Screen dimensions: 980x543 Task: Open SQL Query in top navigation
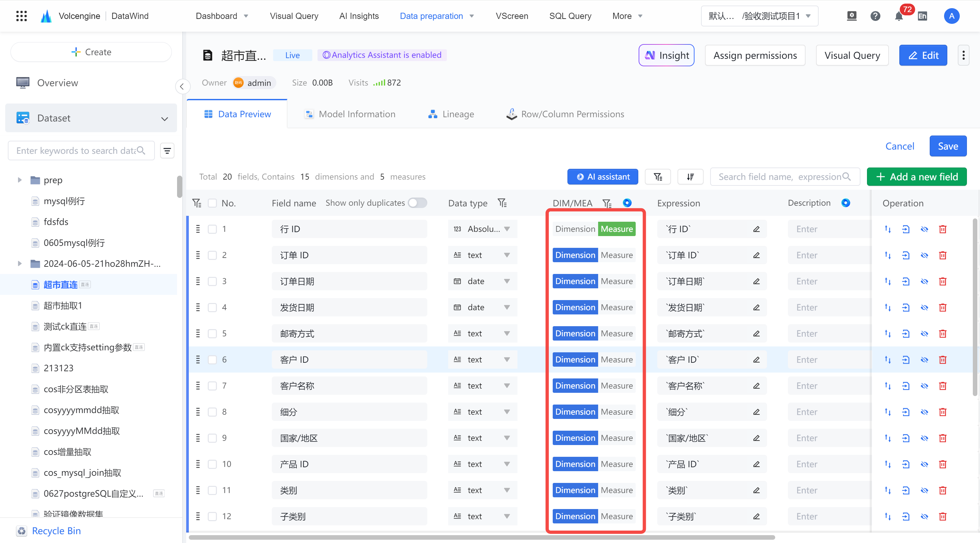pyautogui.click(x=570, y=16)
